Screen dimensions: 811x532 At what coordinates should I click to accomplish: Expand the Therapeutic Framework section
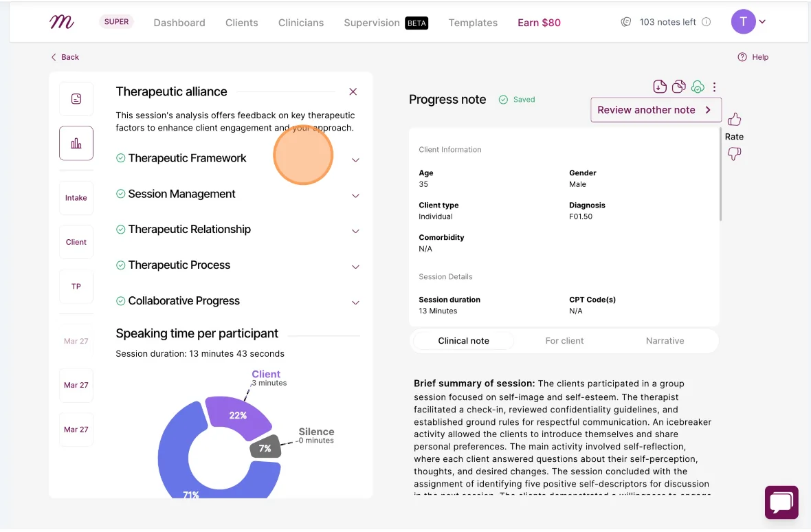(355, 159)
